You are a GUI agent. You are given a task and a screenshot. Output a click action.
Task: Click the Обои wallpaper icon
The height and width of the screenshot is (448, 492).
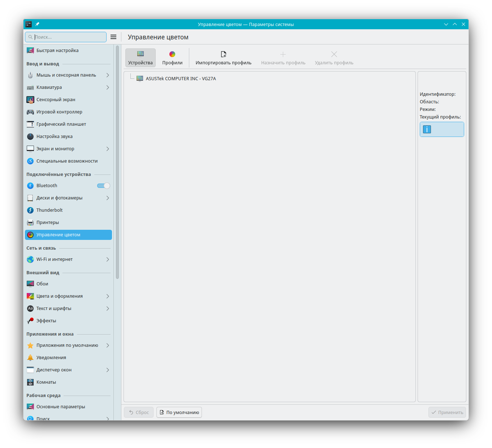tap(30, 284)
